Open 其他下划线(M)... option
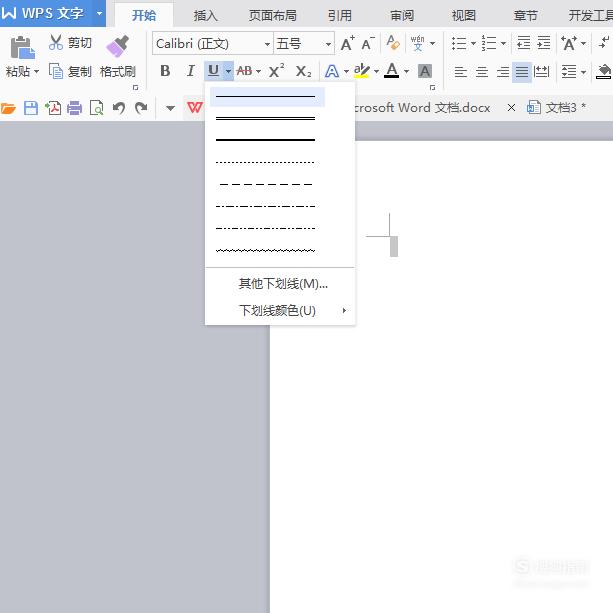 coord(283,283)
